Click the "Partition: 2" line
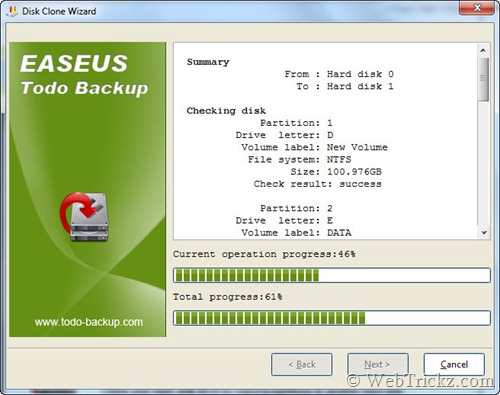This screenshot has height=395, width=500. point(296,208)
